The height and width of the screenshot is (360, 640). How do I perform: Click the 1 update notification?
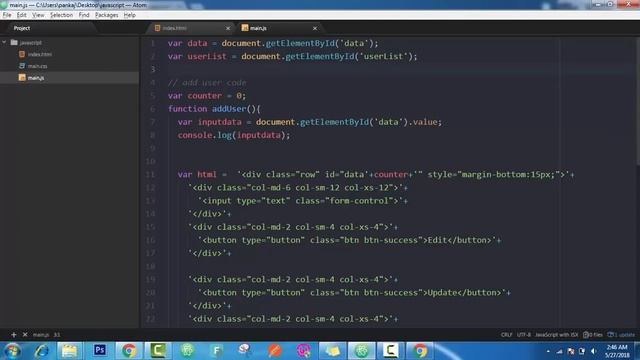click(x=621, y=335)
